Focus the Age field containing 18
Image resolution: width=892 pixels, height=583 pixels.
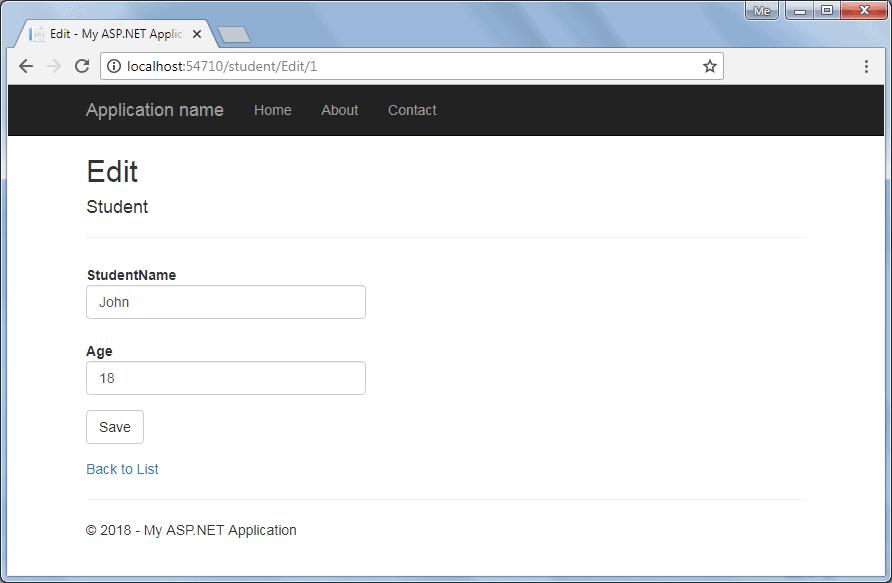pos(226,378)
